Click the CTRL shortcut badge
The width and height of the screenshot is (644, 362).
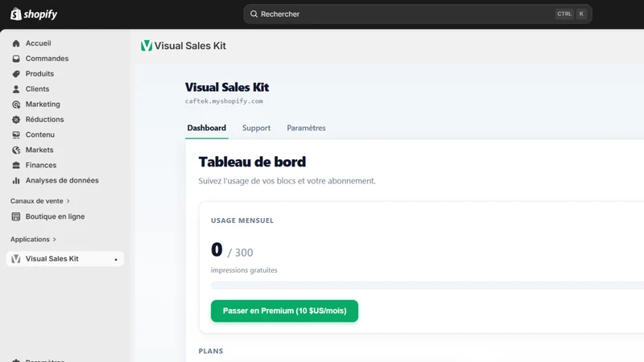[x=564, y=14]
